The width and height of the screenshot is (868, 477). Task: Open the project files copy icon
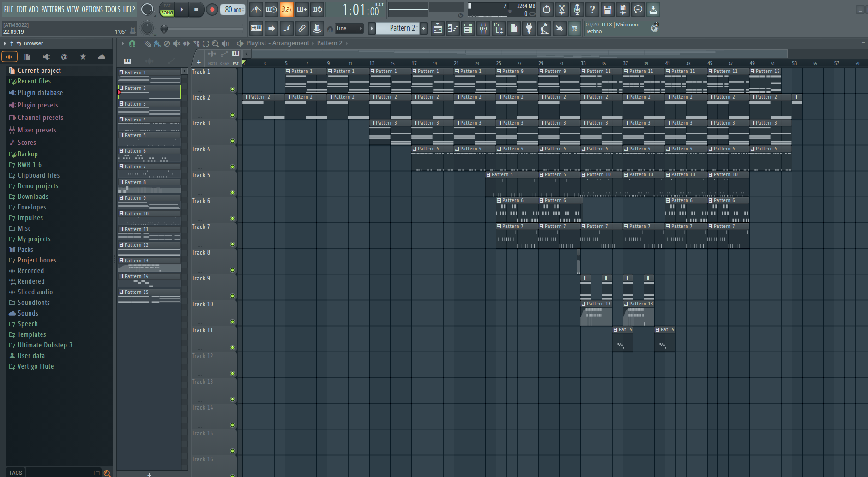(x=514, y=29)
